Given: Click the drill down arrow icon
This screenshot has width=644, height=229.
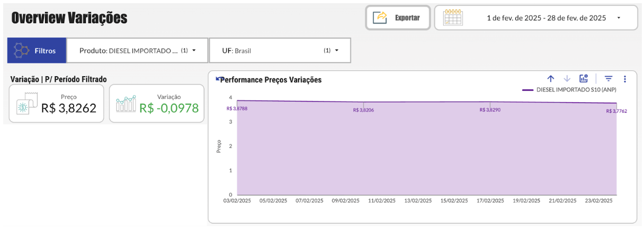Looking at the screenshot, I should (x=567, y=79).
